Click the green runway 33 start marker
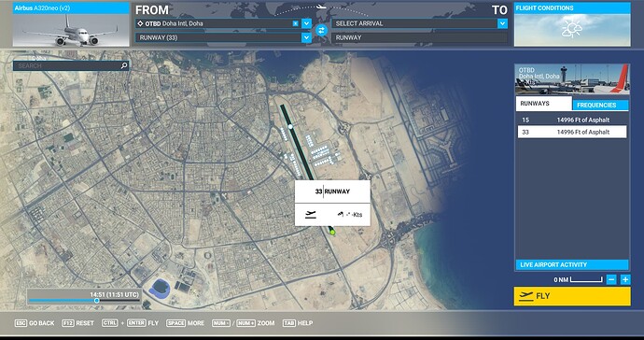 pyautogui.click(x=332, y=233)
